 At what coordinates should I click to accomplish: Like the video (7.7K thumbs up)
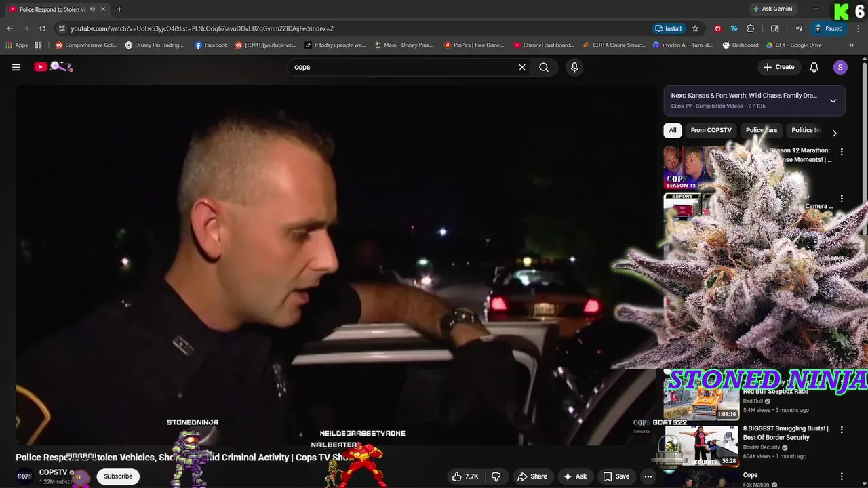465,476
